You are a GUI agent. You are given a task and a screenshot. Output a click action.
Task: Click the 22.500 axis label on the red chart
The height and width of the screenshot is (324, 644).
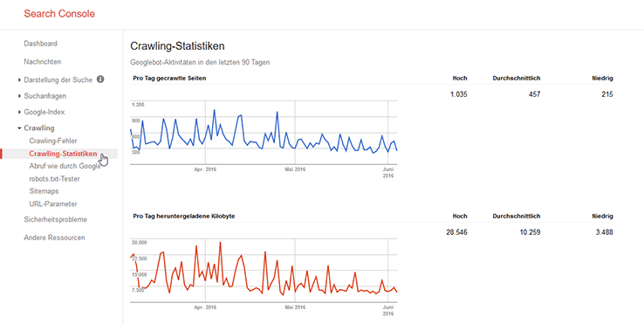[x=139, y=259]
